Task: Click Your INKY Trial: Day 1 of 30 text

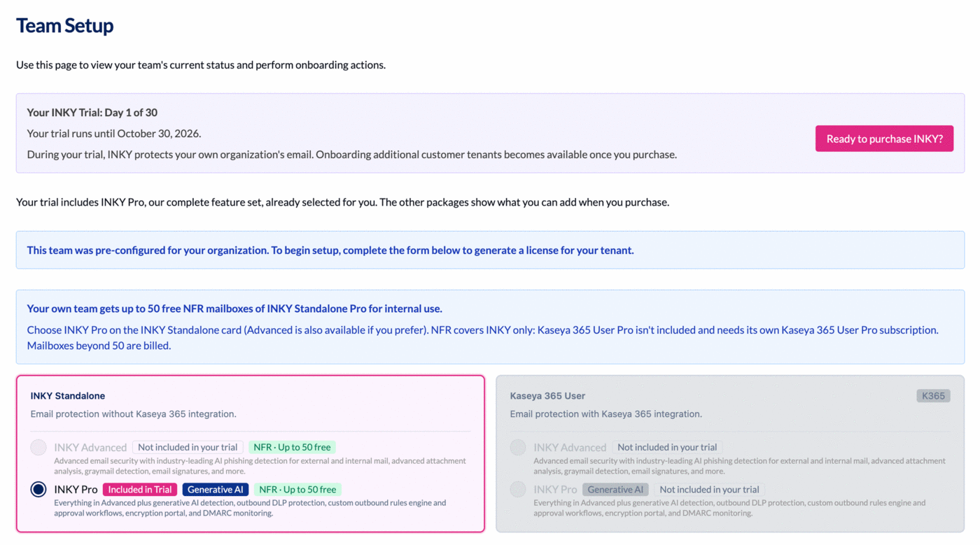Action: (92, 113)
